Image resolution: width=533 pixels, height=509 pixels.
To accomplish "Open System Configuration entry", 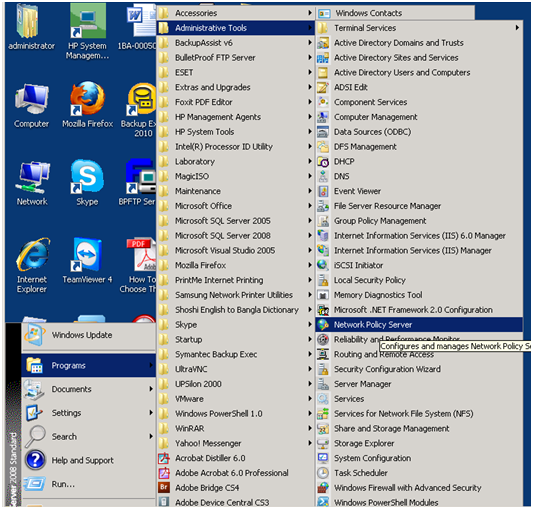I will [x=419, y=458].
